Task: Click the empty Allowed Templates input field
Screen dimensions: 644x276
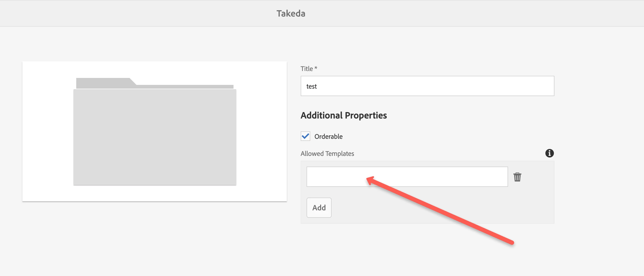Action: (x=407, y=177)
